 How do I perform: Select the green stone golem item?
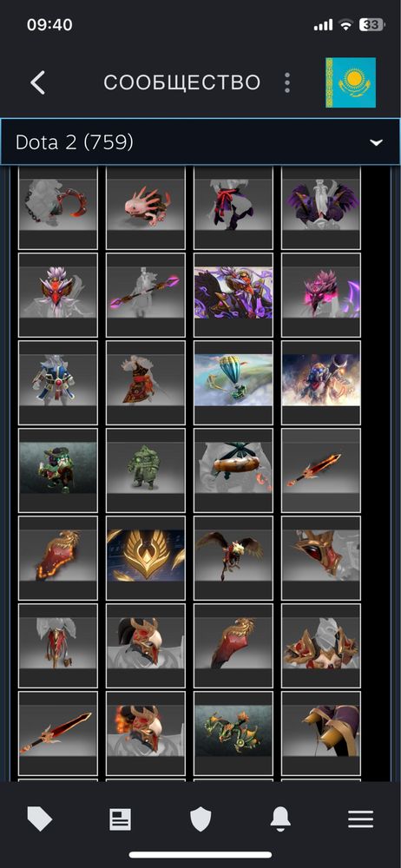click(146, 470)
